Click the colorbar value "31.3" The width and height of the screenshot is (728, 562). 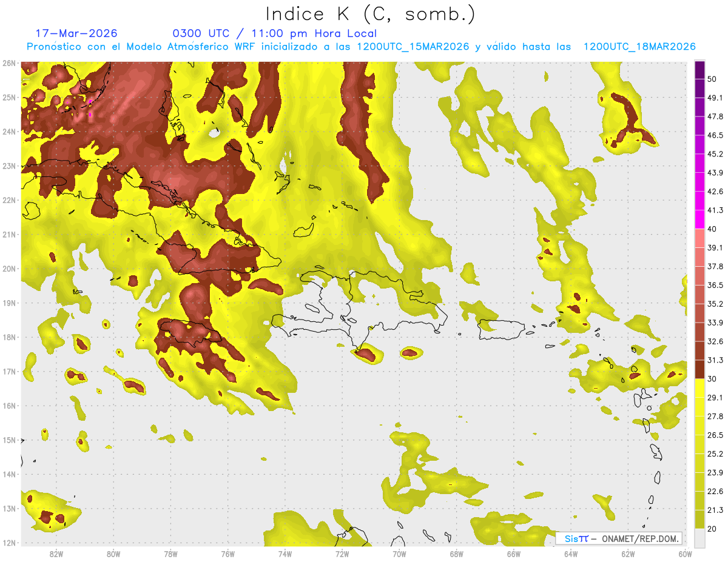715,360
